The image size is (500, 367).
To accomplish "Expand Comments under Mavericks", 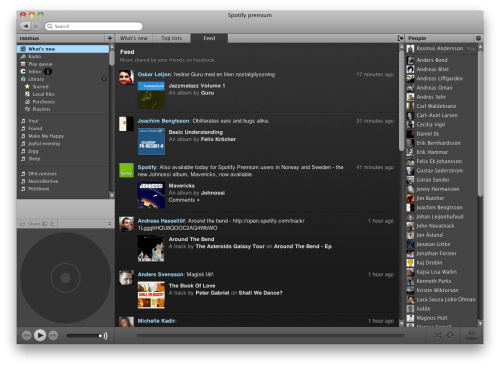I will [x=184, y=200].
